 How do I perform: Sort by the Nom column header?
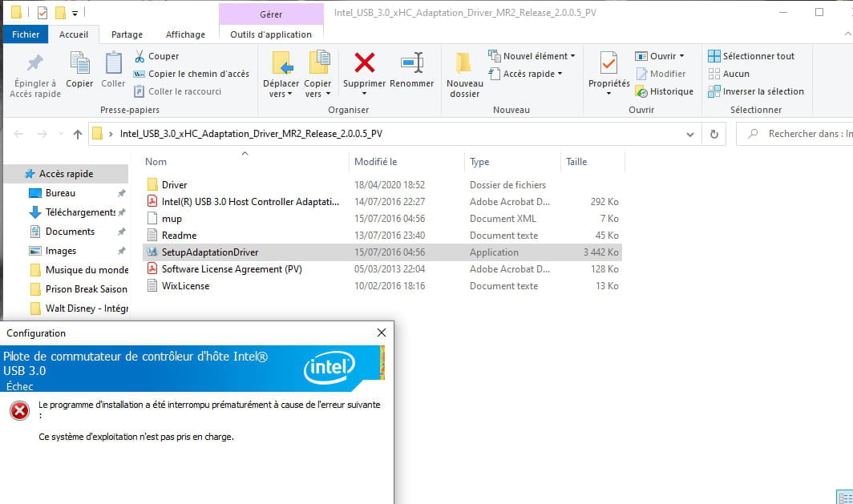click(x=156, y=162)
